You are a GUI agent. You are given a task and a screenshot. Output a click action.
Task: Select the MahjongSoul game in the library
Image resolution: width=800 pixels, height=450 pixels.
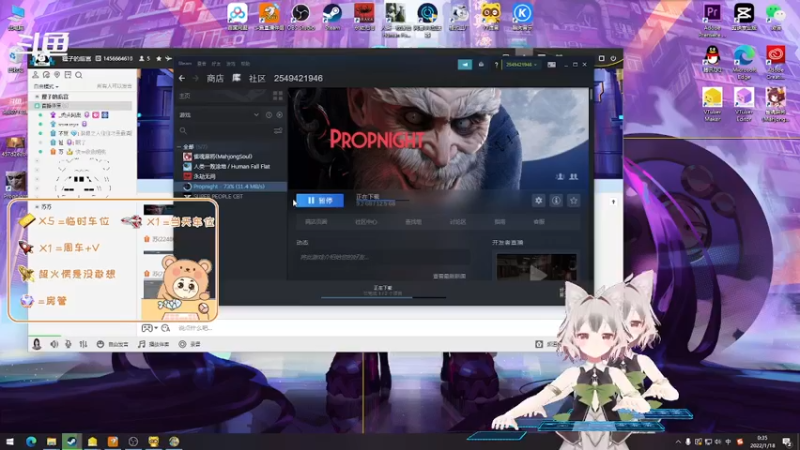click(x=218, y=157)
